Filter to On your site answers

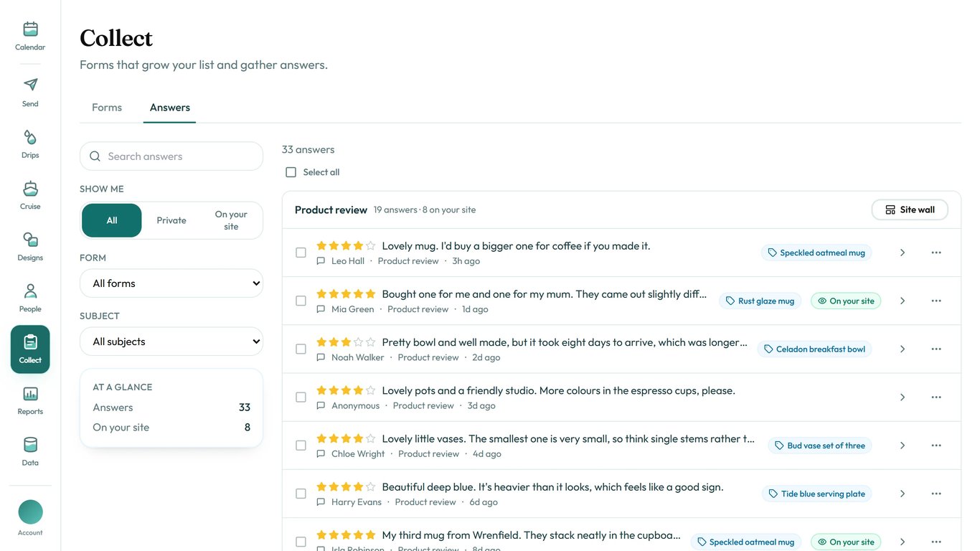(231, 220)
